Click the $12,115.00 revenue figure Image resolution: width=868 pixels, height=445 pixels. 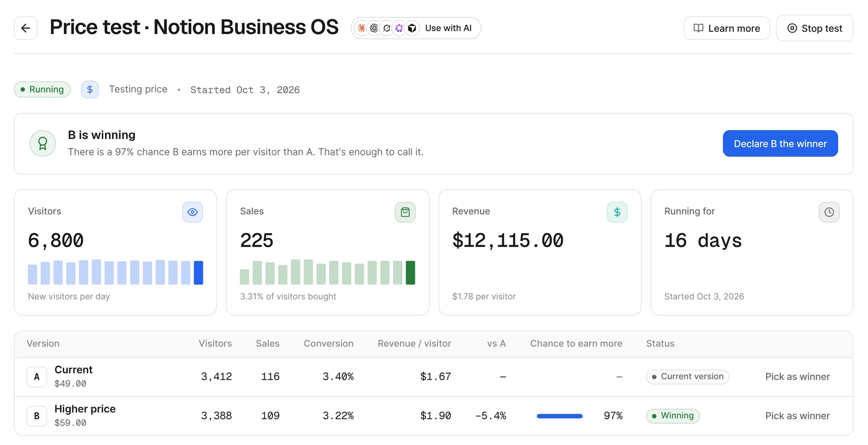(508, 241)
